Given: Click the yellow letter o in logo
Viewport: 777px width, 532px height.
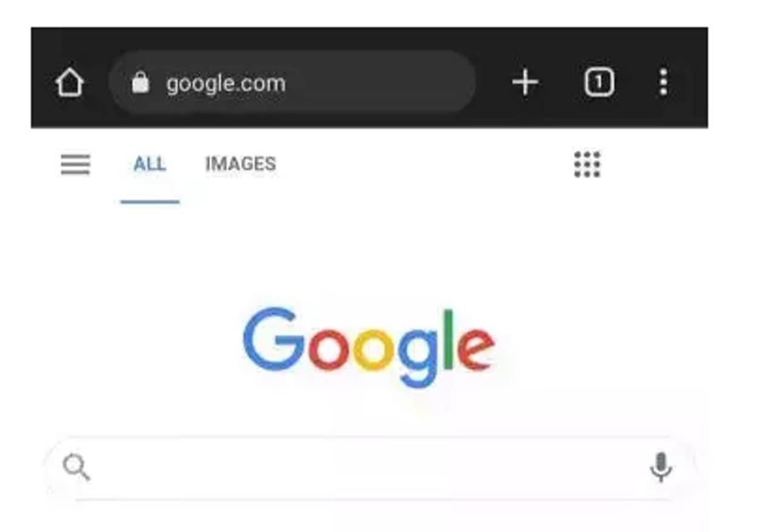Looking at the screenshot, I should tap(373, 350).
